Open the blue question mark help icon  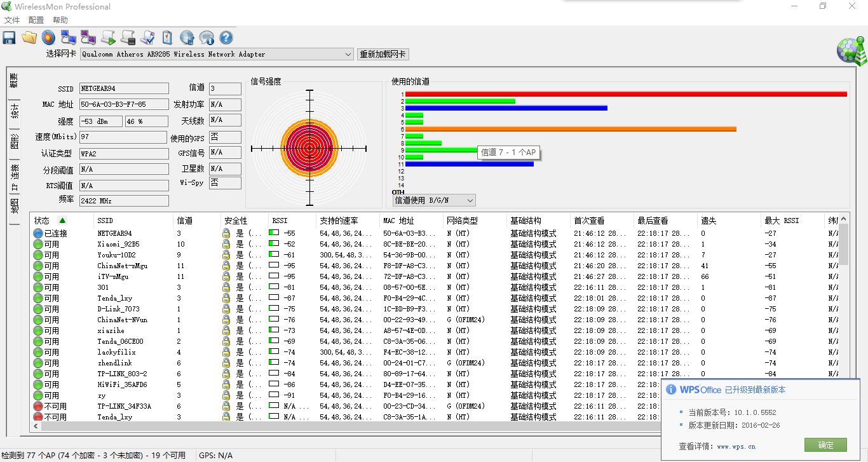coord(226,37)
